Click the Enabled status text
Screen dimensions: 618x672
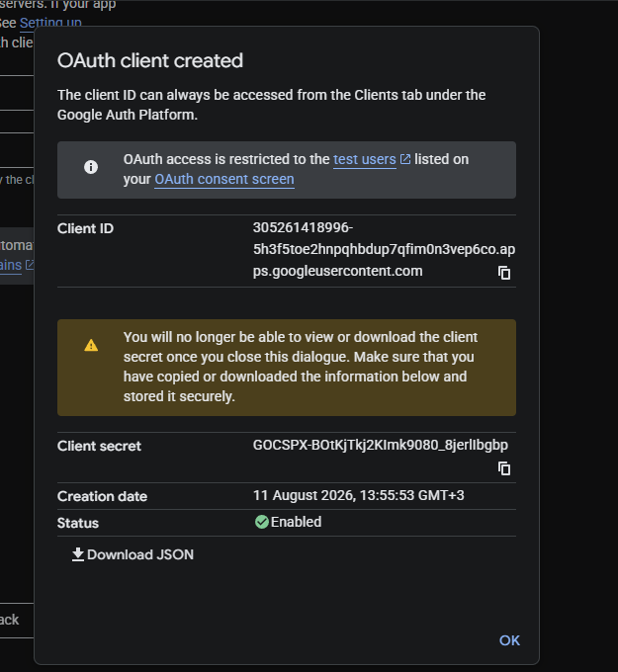[296, 522]
